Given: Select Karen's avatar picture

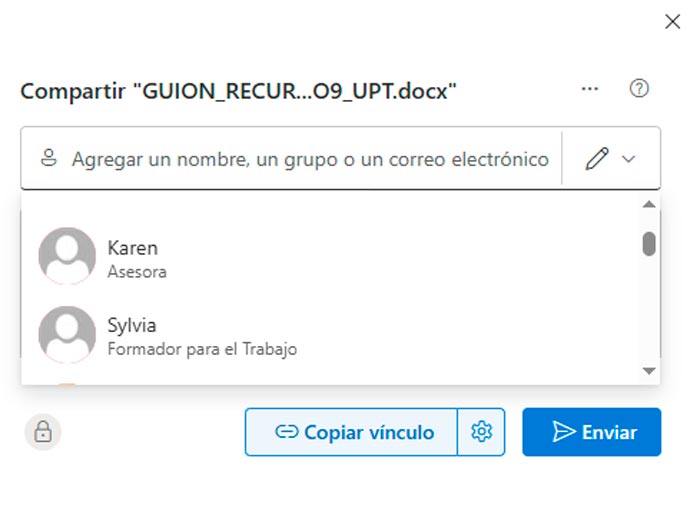Looking at the screenshot, I should pyautogui.click(x=67, y=256).
